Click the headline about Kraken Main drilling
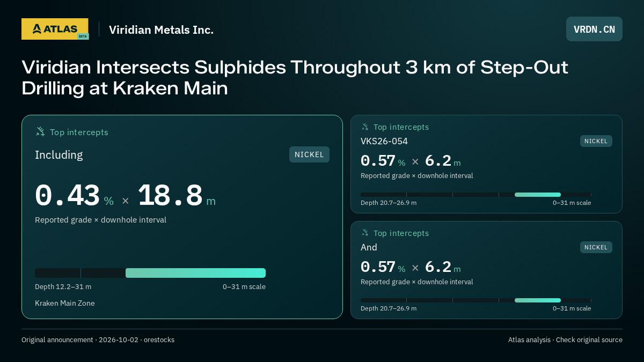The width and height of the screenshot is (644, 362). click(x=295, y=78)
